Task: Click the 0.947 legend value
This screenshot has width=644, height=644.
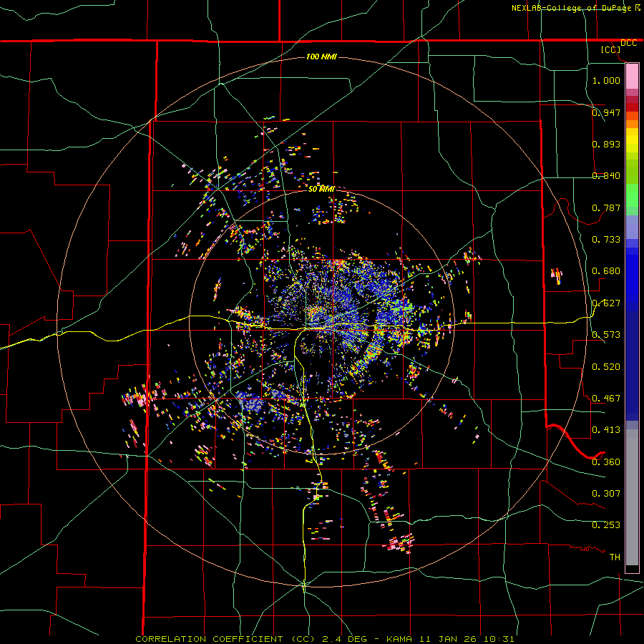Action: [606, 112]
